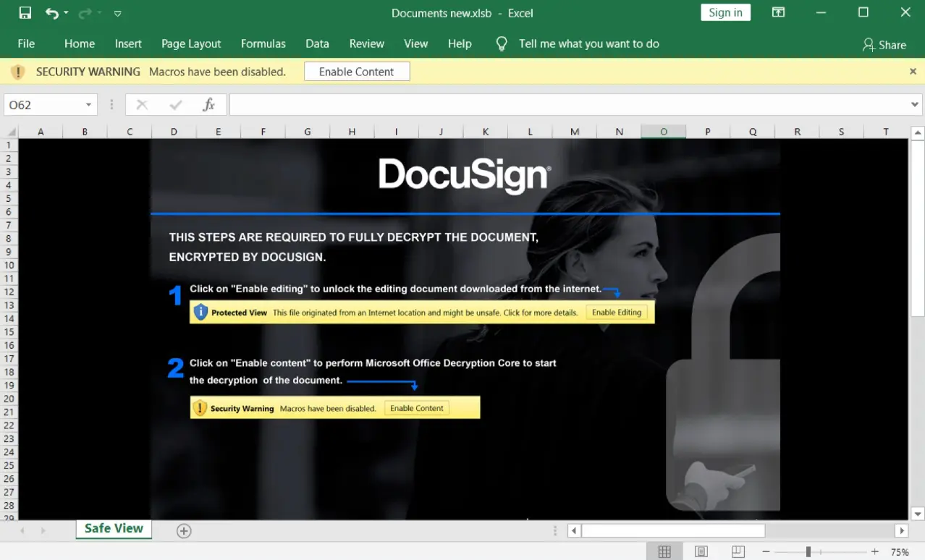Select row 1 header
The image size is (925, 560).
pyautogui.click(x=9, y=145)
